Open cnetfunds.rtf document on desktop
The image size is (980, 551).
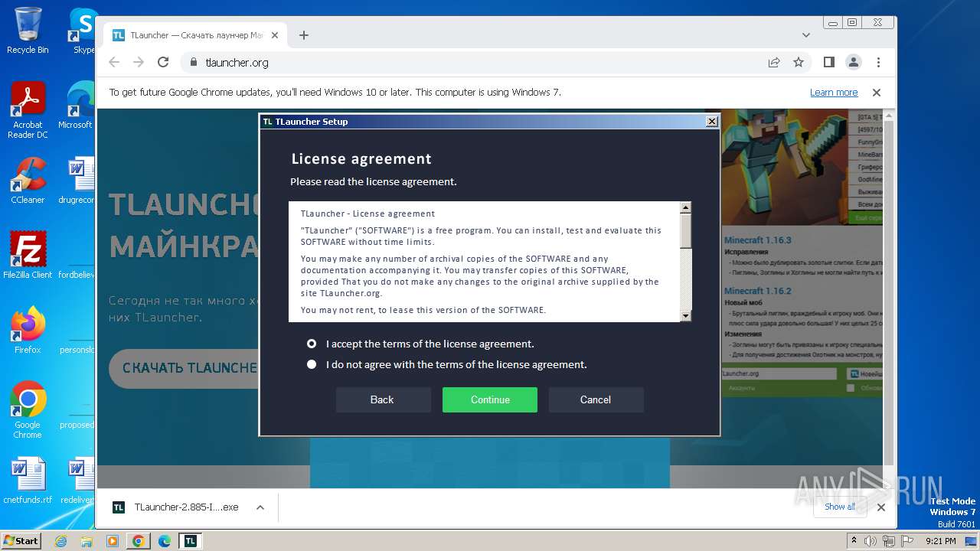tap(28, 481)
